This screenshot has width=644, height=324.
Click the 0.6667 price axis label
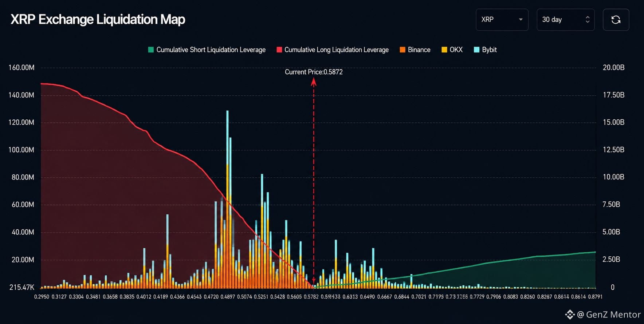(x=385, y=297)
